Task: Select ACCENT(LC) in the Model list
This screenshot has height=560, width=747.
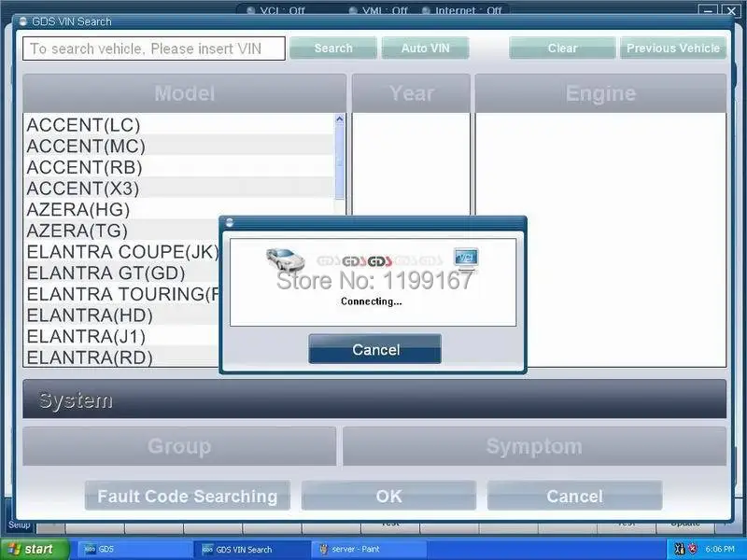Action: tap(178, 125)
